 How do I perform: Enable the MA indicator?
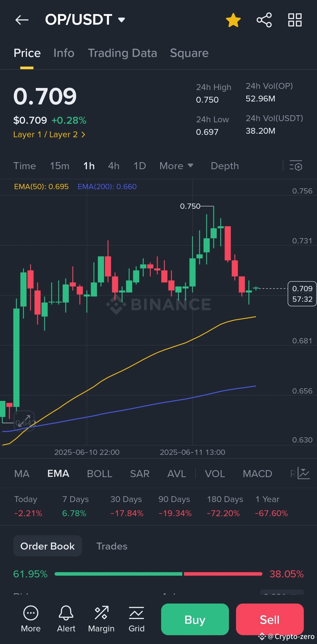click(22, 474)
